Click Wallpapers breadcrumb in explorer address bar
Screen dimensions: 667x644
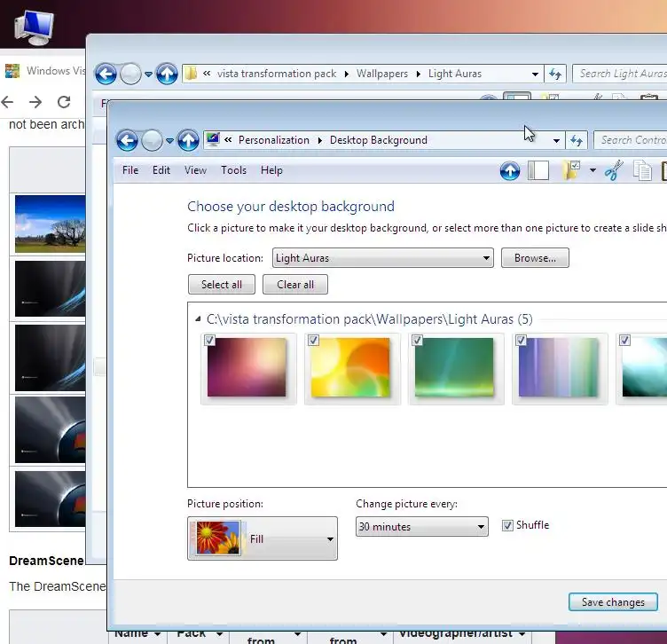pos(382,74)
